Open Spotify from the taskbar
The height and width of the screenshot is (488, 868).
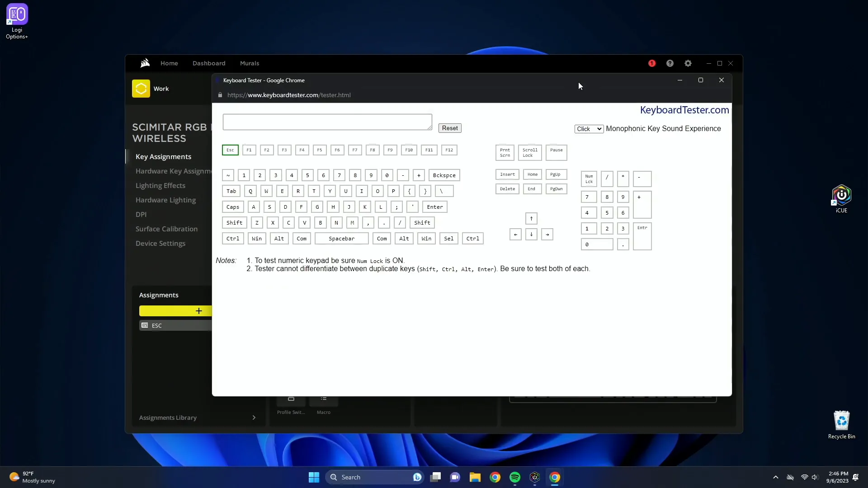pos(514,477)
